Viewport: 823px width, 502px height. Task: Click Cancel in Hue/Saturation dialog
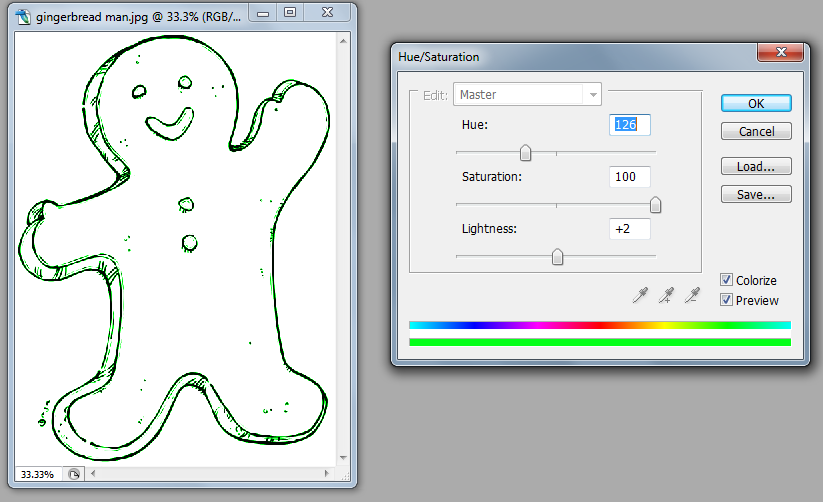click(756, 131)
